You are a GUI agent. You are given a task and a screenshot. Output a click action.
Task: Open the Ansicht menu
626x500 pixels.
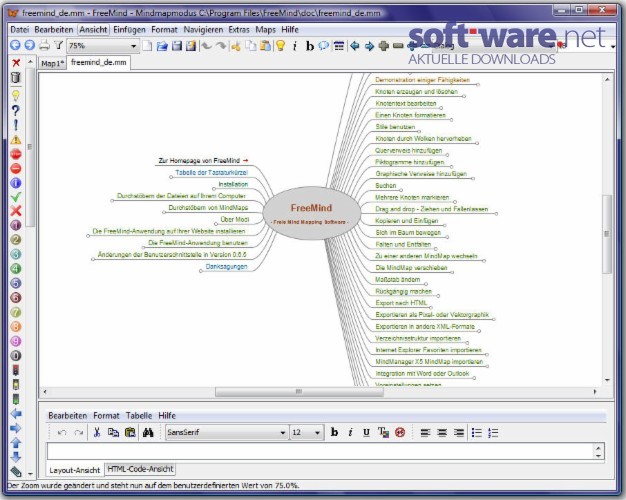coord(93,30)
